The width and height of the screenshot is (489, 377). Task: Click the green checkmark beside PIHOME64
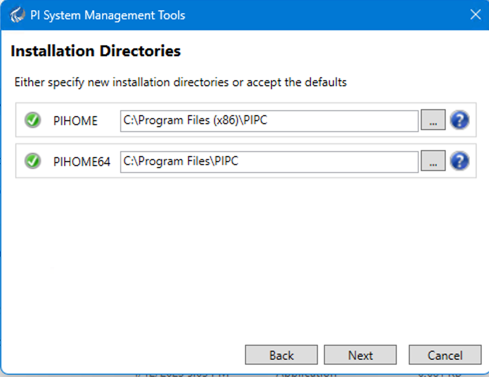pyautogui.click(x=33, y=161)
